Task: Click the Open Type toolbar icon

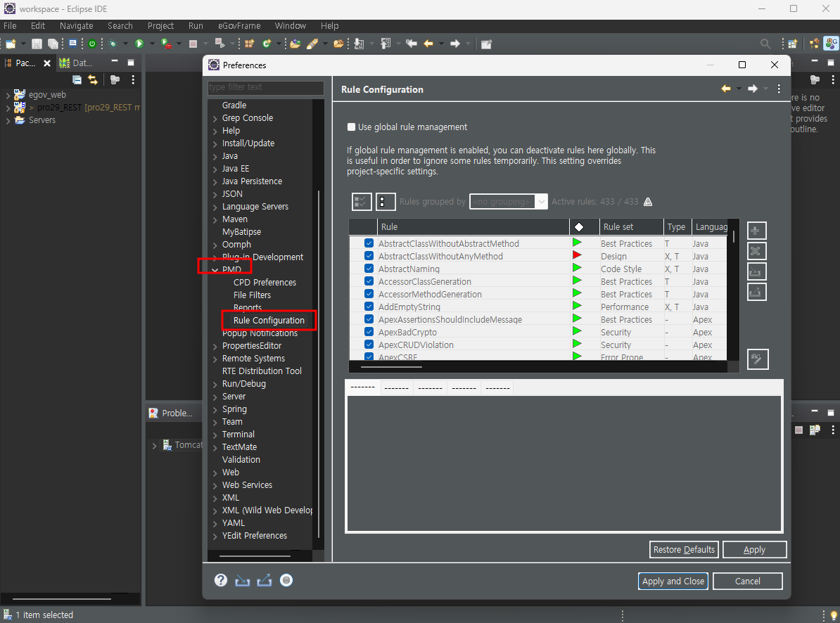Action: point(295,44)
